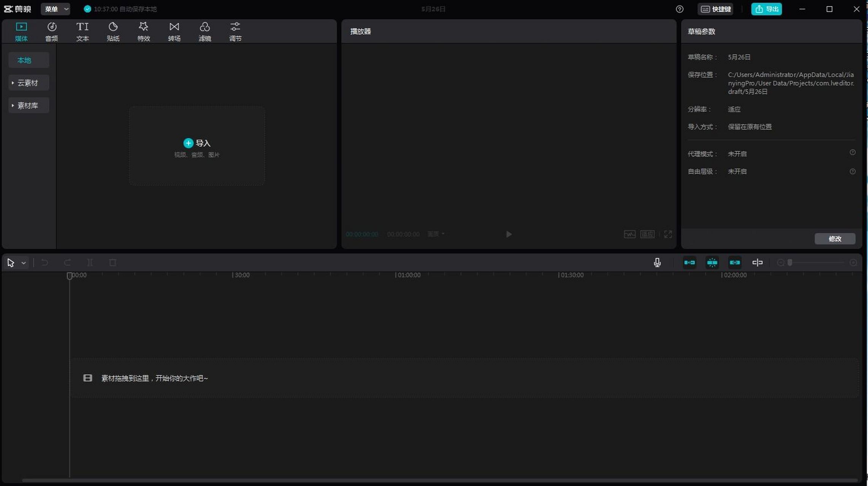This screenshot has height=486, width=868.
Task: Click the 剪映 app logo
Action: click(x=17, y=9)
